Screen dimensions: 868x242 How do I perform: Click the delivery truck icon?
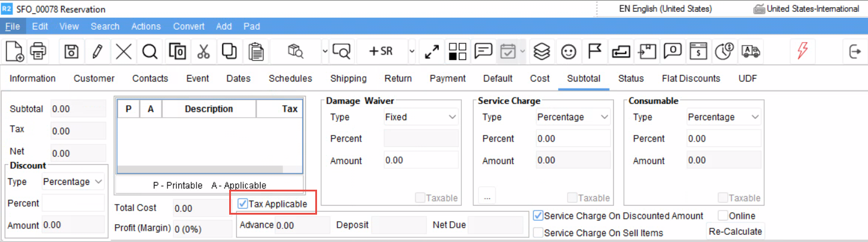pyautogui.click(x=751, y=51)
